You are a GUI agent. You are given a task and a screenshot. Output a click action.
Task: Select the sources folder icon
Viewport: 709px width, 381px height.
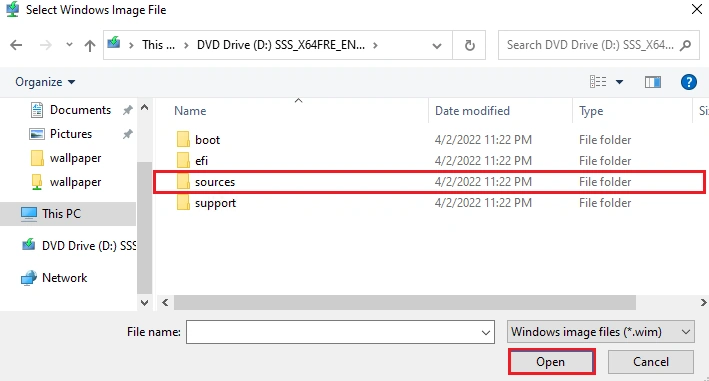click(x=183, y=182)
